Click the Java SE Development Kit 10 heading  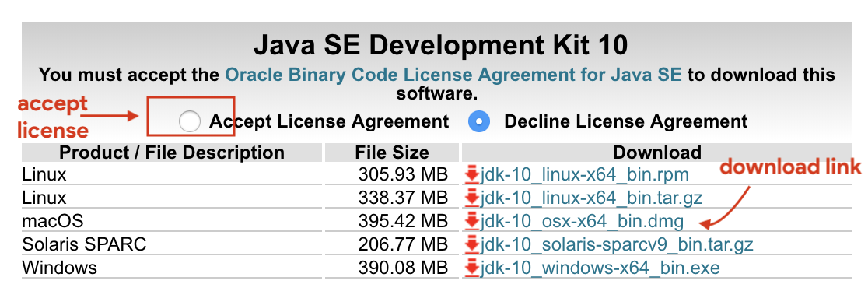441,46
